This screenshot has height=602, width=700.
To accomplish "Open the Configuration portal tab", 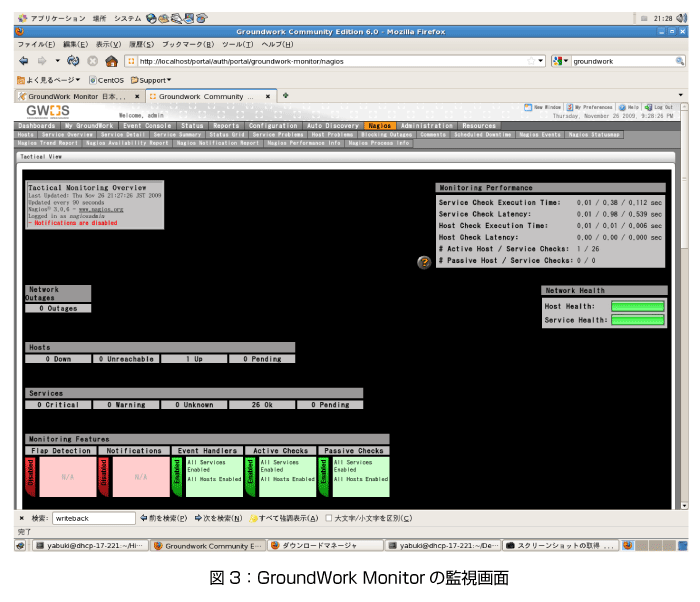I will (x=273, y=126).
